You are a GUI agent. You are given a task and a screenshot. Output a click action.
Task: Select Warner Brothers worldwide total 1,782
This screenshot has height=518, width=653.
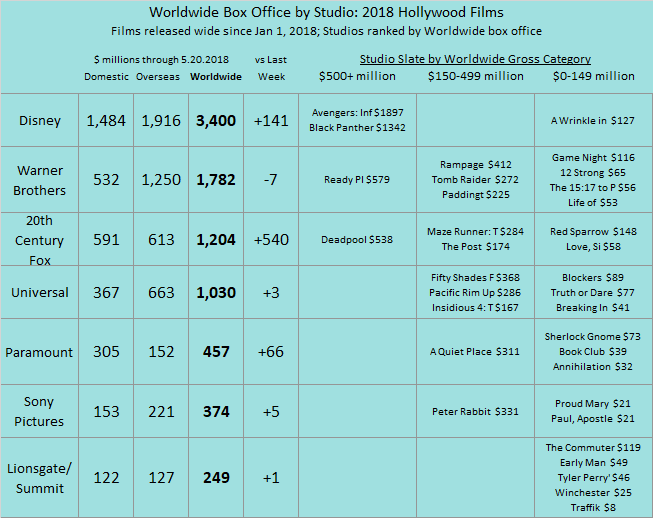[x=216, y=180]
